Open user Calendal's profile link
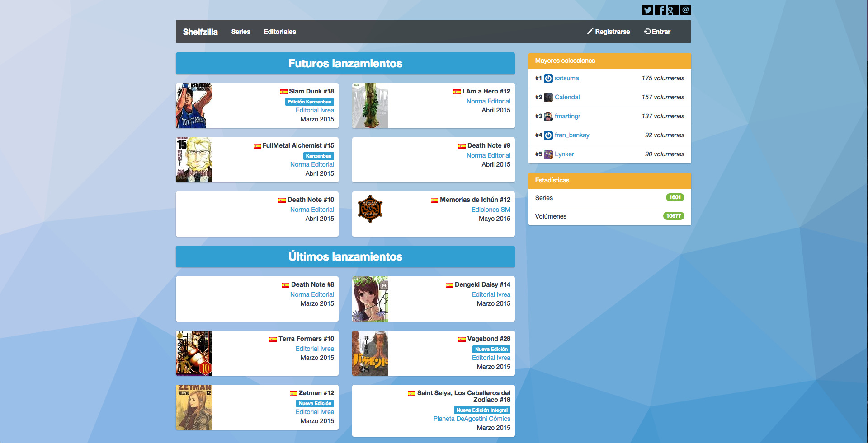This screenshot has height=443, width=868. click(x=567, y=97)
